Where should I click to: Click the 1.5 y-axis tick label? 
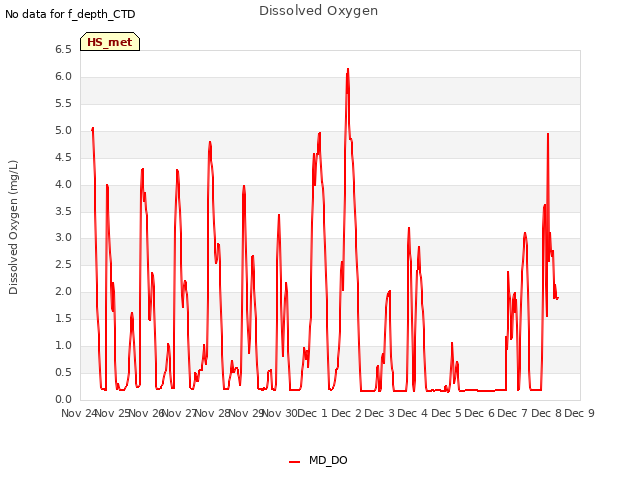tap(63, 318)
